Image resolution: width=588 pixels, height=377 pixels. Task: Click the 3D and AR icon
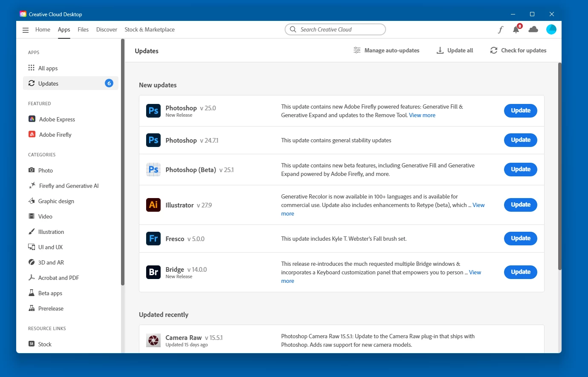[x=32, y=262]
